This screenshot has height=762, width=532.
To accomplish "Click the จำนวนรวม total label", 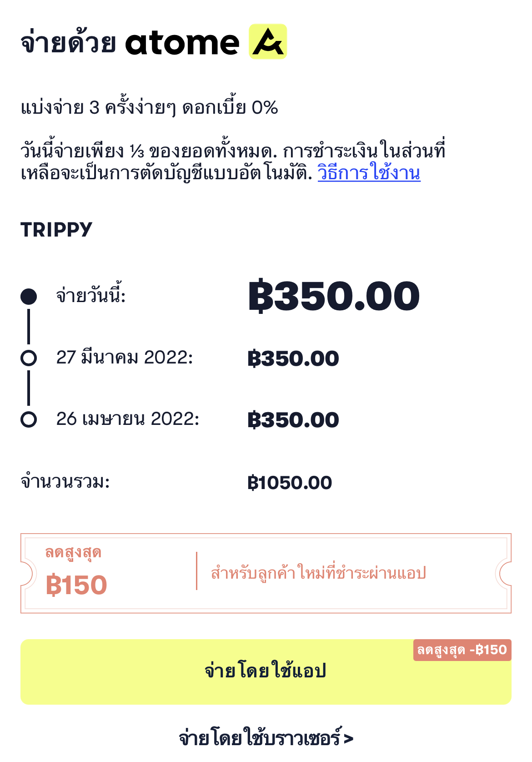I will pyautogui.click(x=65, y=482).
